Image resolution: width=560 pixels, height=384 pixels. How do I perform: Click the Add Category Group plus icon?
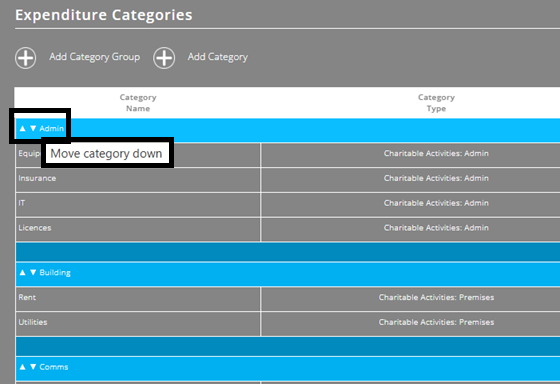pyautogui.click(x=25, y=58)
